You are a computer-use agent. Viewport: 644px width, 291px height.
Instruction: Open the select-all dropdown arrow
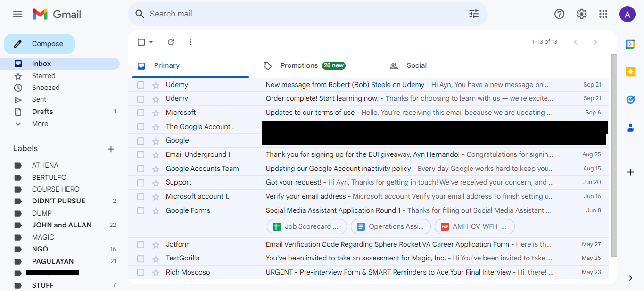pyautogui.click(x=151, y=42)
